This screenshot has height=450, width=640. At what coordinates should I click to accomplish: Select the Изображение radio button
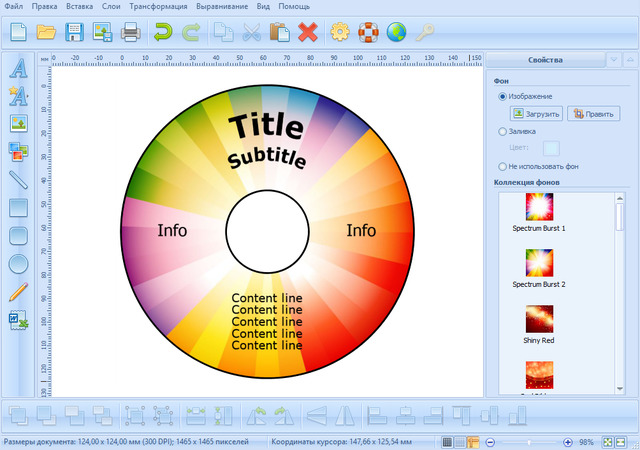point(502,96)
